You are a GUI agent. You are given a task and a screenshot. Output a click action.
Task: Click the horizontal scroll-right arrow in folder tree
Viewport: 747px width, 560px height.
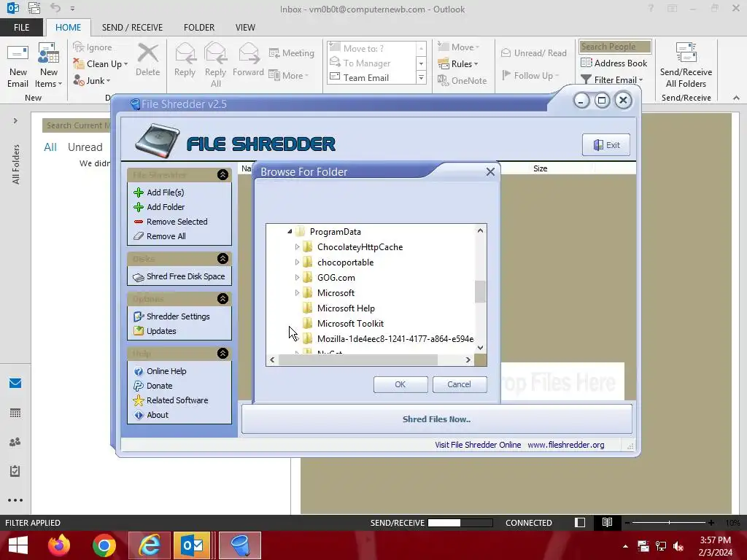(468, 360)
